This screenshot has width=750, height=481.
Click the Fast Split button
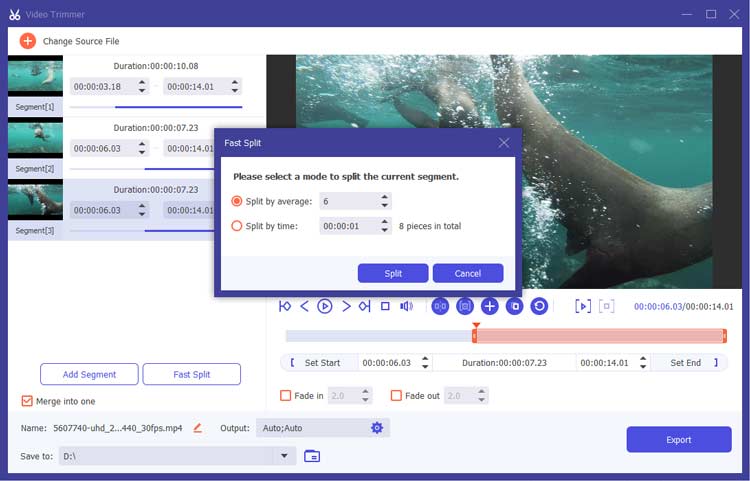(x=191, y=374)
